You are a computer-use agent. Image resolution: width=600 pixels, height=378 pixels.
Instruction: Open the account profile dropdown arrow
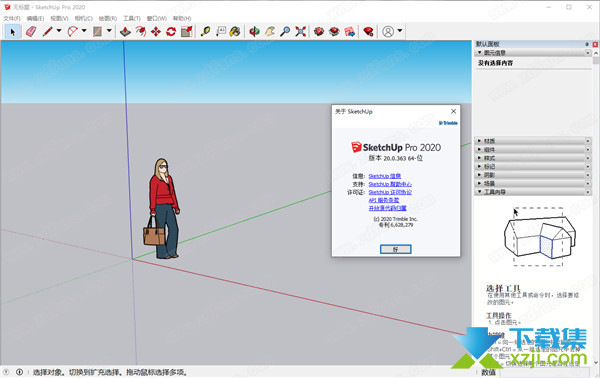point(399,31)
